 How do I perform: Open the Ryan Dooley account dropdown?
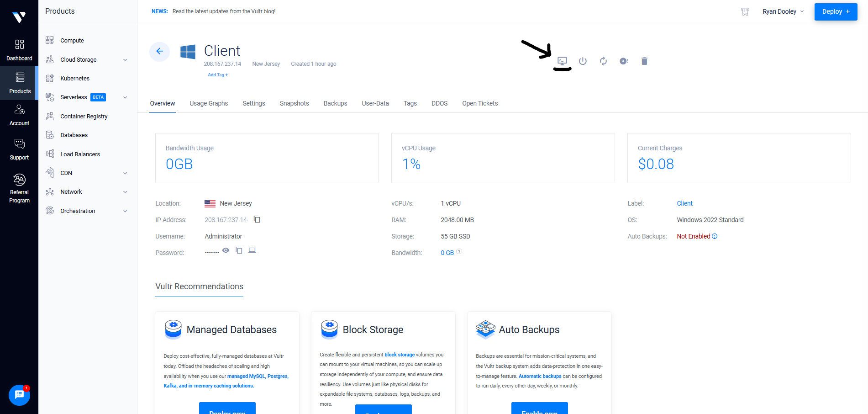point(783,11)
